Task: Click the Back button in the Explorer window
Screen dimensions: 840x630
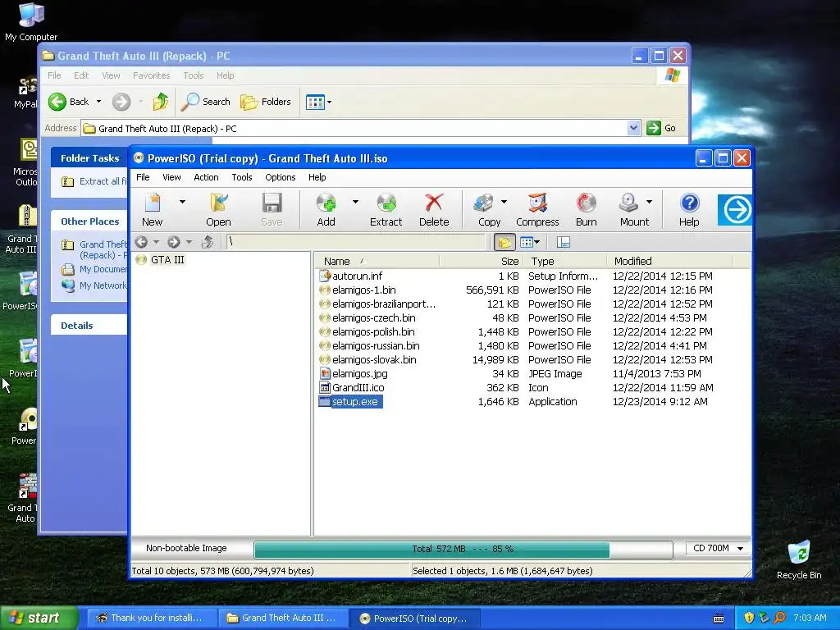Action: point(69,102)
